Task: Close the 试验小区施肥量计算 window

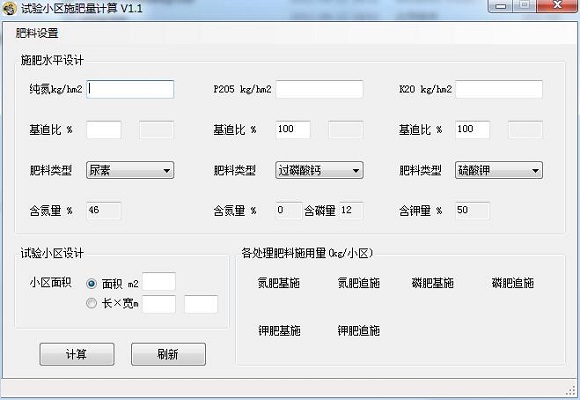Action: point(557,6)
